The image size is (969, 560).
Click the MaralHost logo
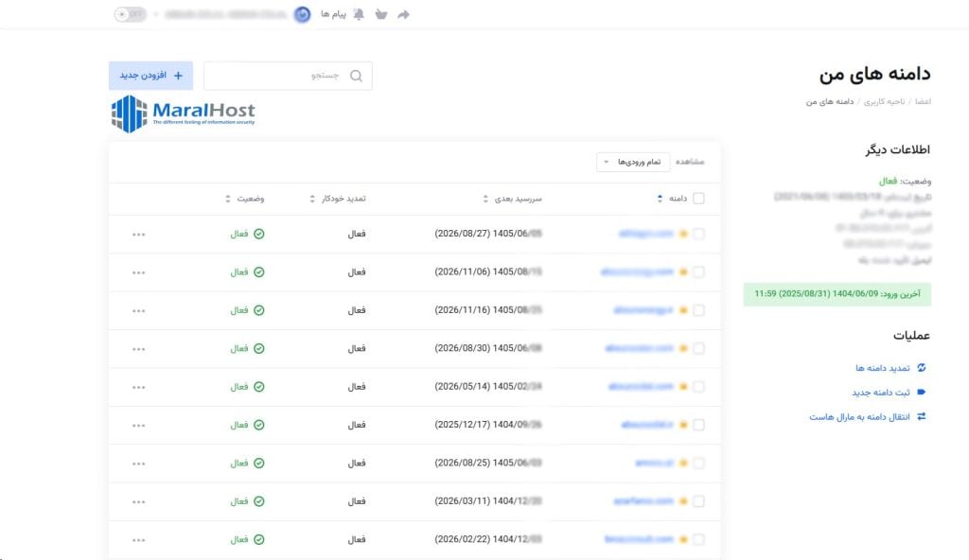tap(183, 114)
